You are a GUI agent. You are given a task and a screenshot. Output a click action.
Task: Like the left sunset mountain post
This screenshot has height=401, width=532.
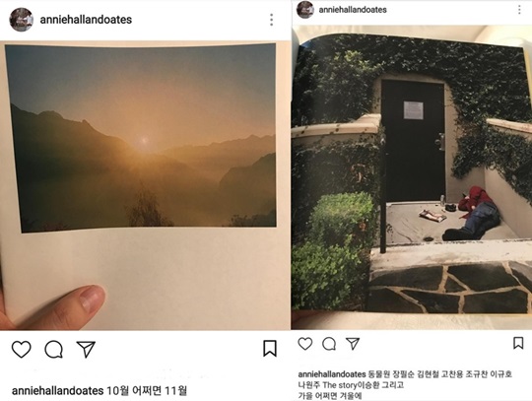coord(22,349)
